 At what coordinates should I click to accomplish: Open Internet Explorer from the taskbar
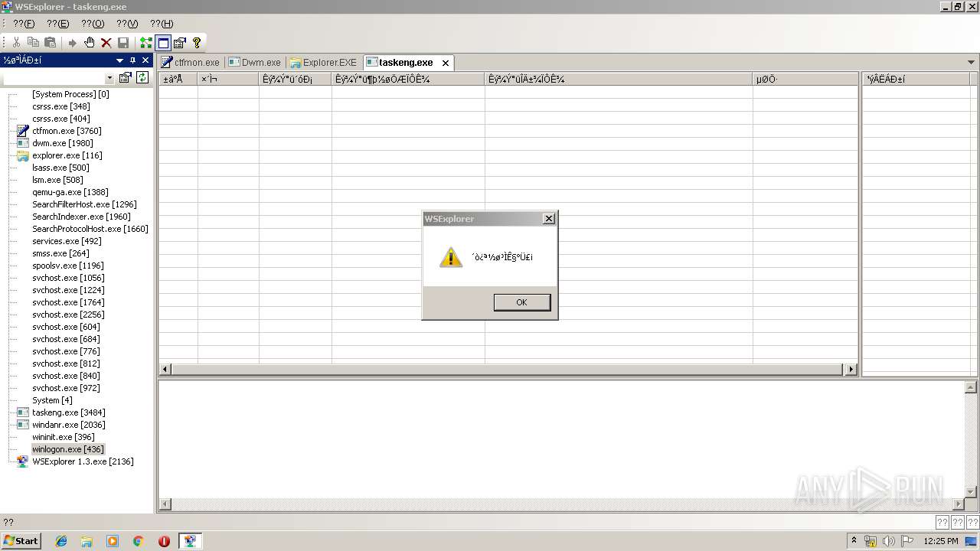(x=61, y=541)
